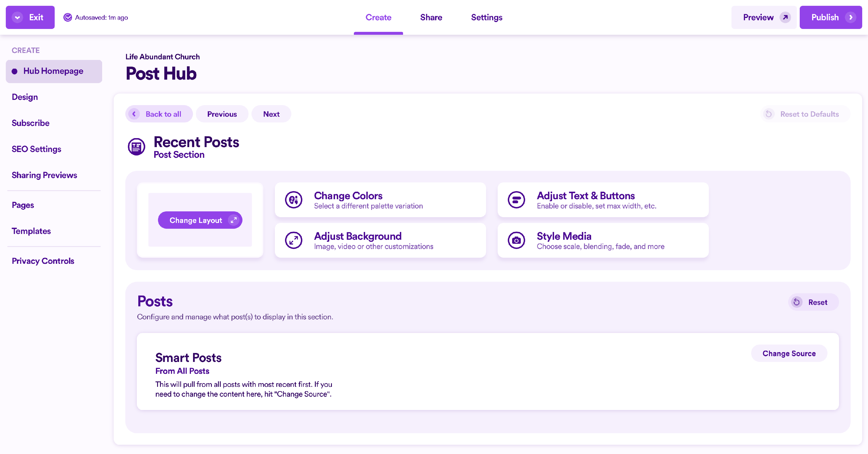Switch to the Share tab
Image resolution: width=868 pixels, height=454 pixels.
[431, 17]
